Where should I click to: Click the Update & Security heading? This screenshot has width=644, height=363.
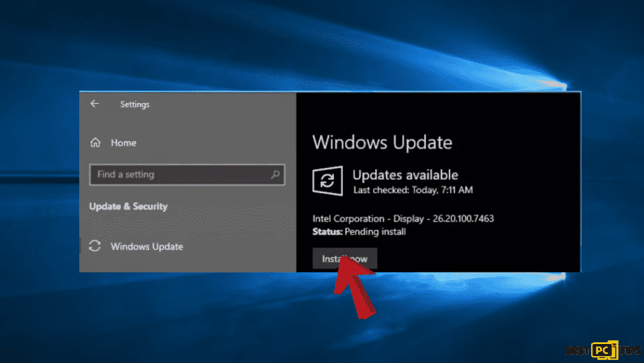click(128, 206)
